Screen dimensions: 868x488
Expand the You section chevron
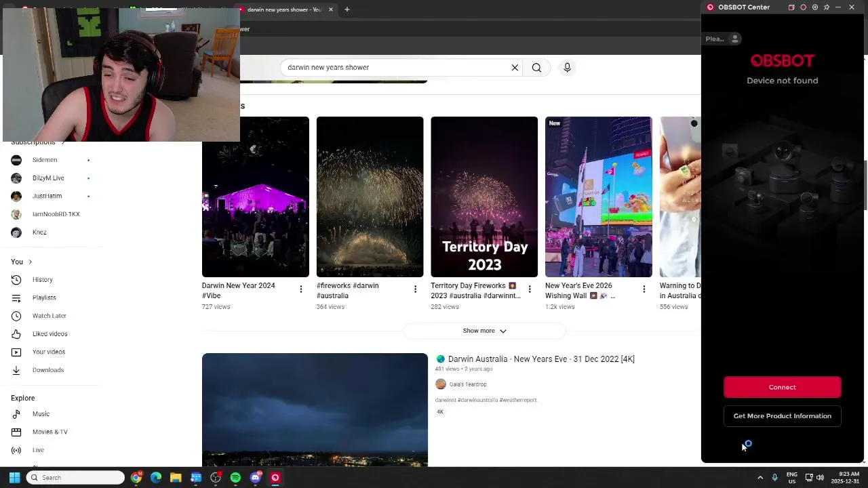[x=30, y=262]
